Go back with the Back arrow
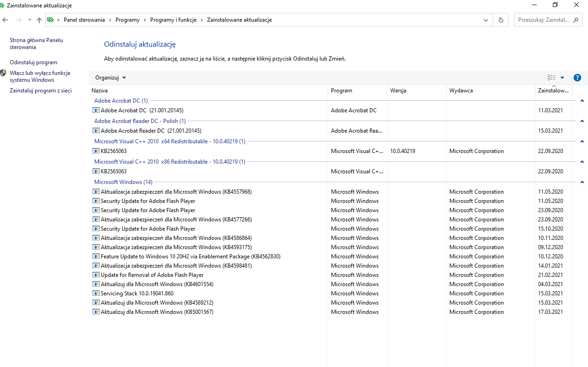 (6, 20)
